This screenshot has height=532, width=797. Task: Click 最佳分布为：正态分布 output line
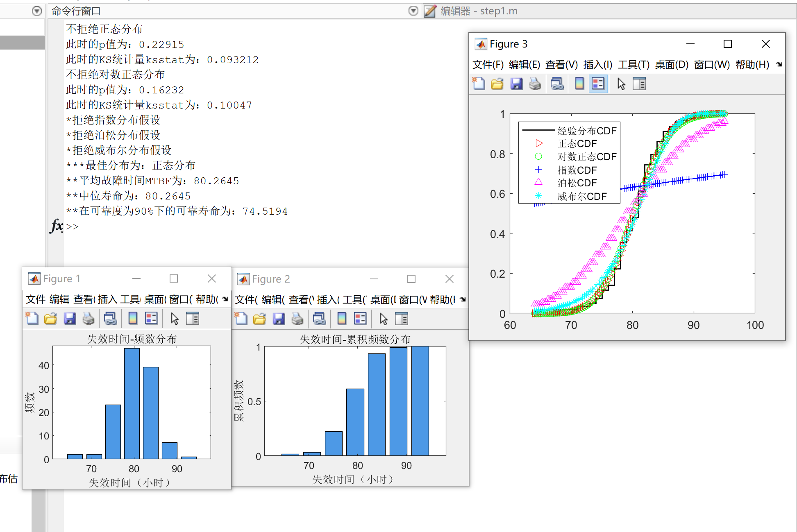tap(131, 165)
